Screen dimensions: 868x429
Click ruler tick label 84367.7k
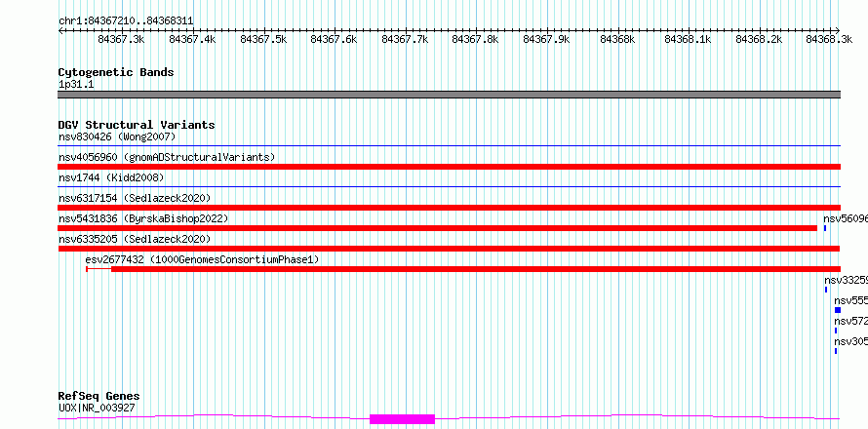pyautogui.click(x=405, y=39)
